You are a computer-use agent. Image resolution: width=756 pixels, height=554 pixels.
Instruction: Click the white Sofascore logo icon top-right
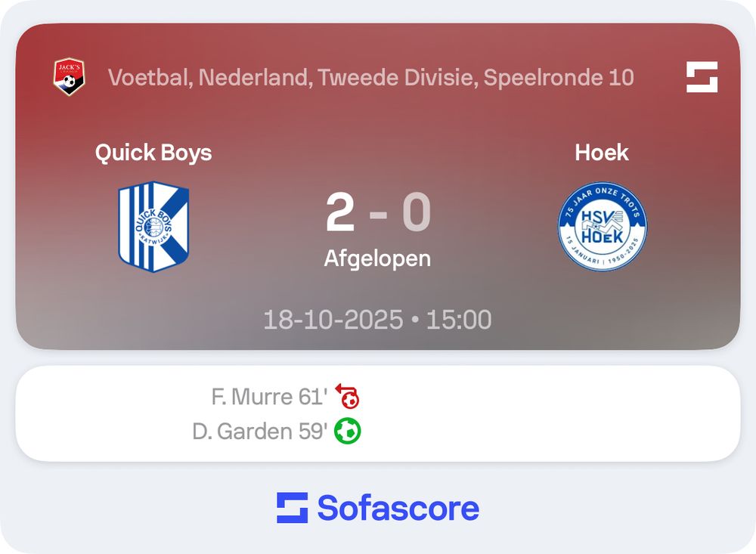point(702,76)
